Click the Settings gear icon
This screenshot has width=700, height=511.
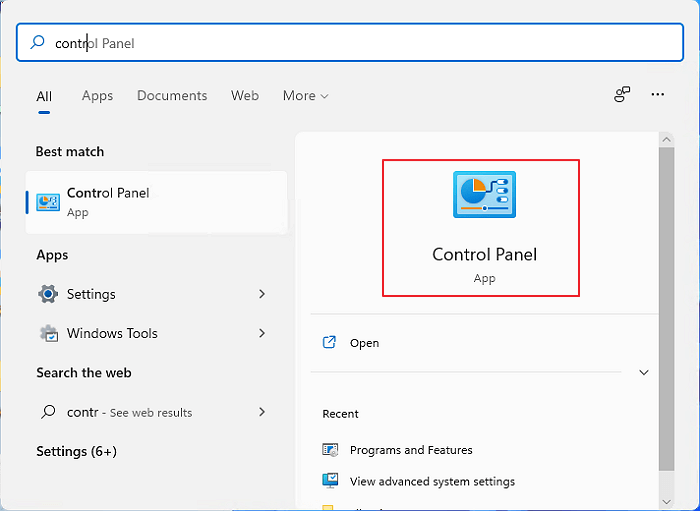click(47, 294)
